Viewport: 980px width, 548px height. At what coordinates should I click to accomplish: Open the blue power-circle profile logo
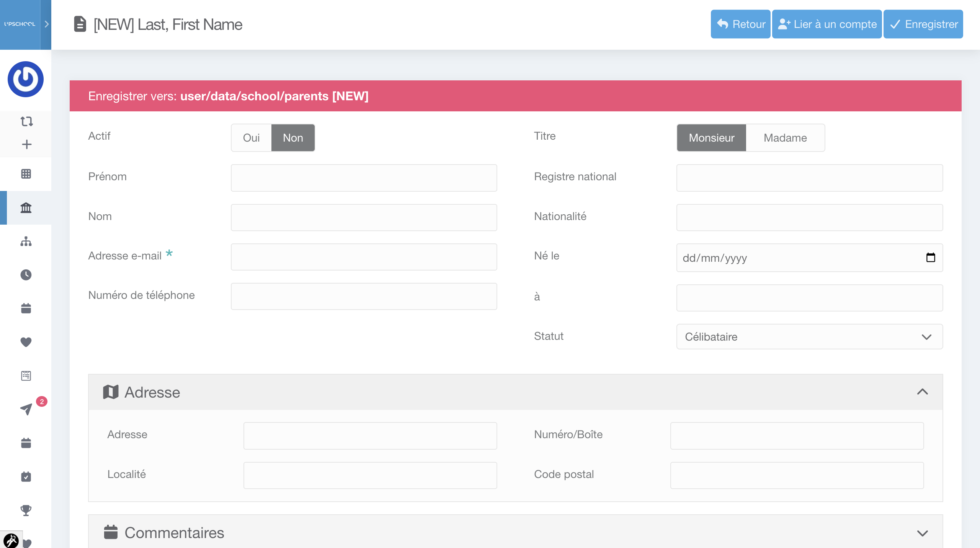click(x=26, y=79)
